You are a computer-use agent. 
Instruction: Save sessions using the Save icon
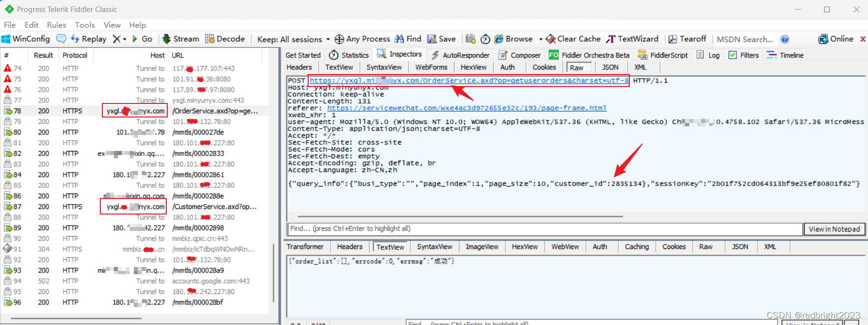[441, 39]
